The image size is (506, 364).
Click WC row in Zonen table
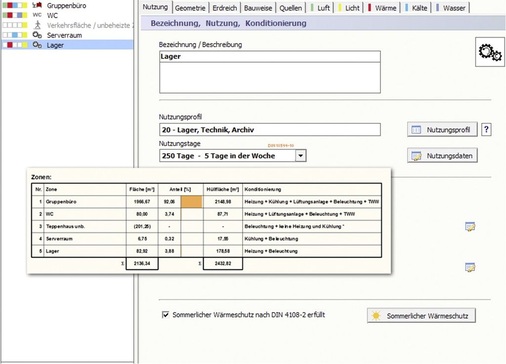click(x=206, y=214)
